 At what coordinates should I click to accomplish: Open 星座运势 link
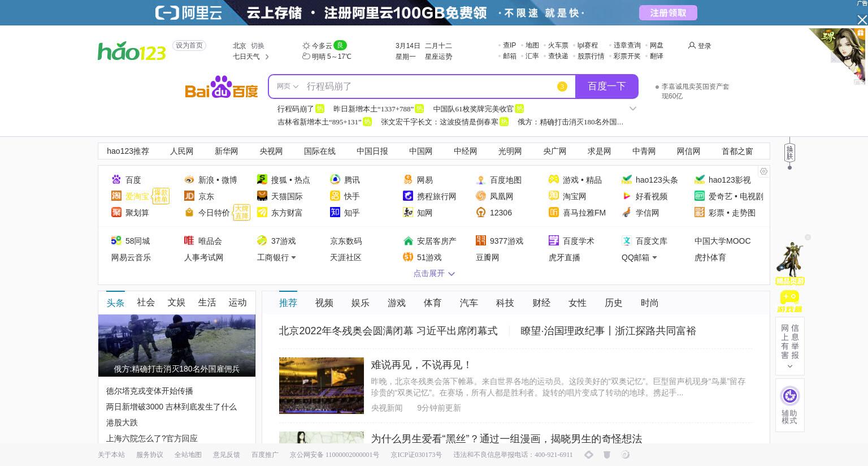tap(439, 57)
